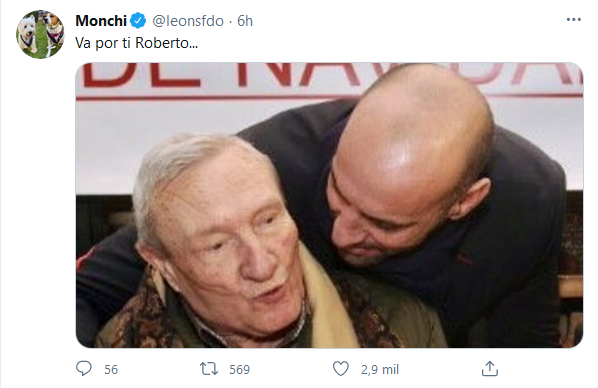This screenshot has height=388, width=598.
Task: Like the tweet with the heart icon
Action: (x=341, y=369)
